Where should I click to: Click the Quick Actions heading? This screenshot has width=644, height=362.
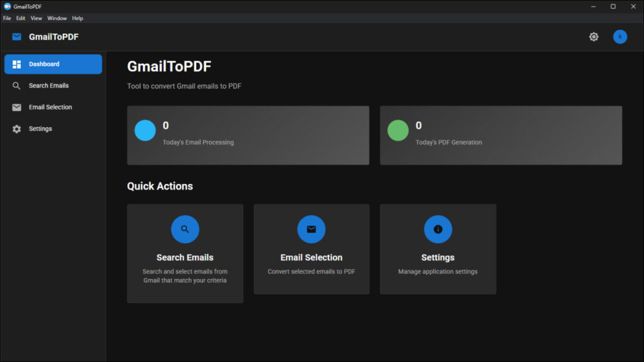pos(160,186)
